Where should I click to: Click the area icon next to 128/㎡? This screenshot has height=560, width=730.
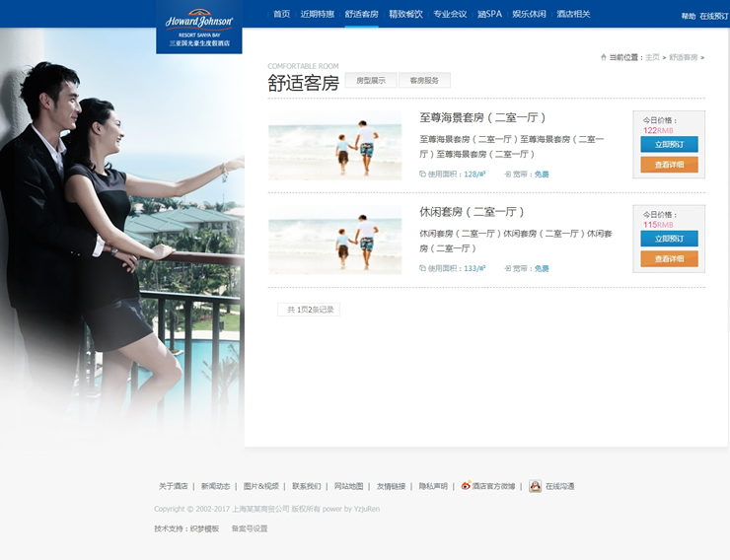422,174
